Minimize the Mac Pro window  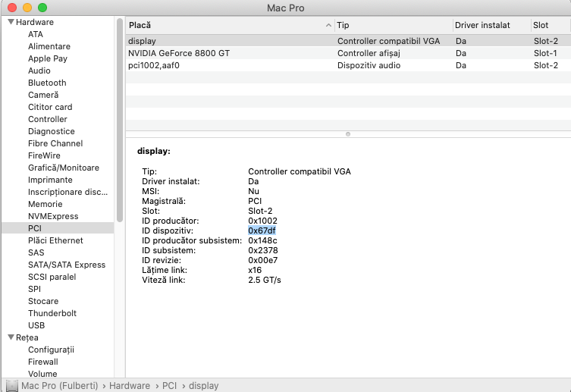click(27, 8)
